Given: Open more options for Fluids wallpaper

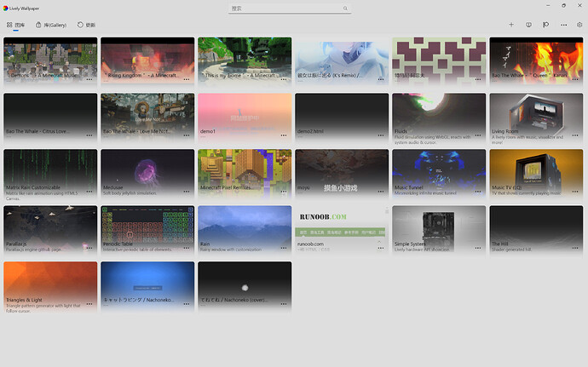Looking at the screenshot, I should (x=478, y=135).
